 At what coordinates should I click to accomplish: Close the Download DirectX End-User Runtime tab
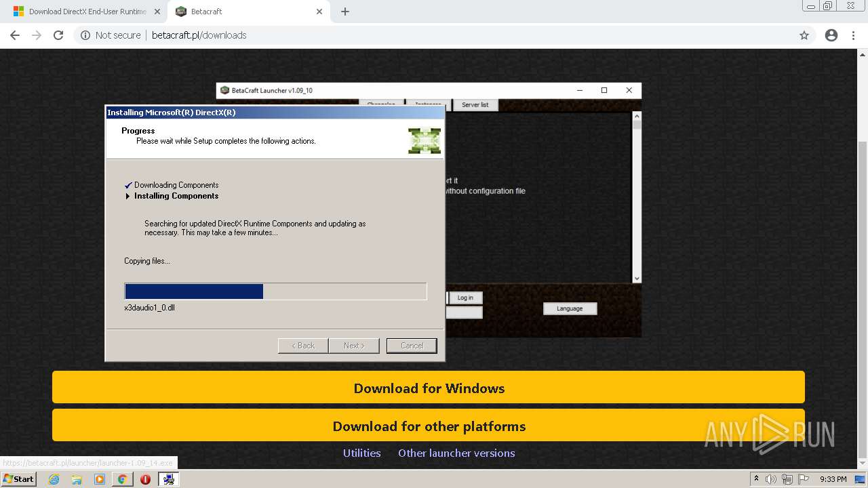coord(157,12)
